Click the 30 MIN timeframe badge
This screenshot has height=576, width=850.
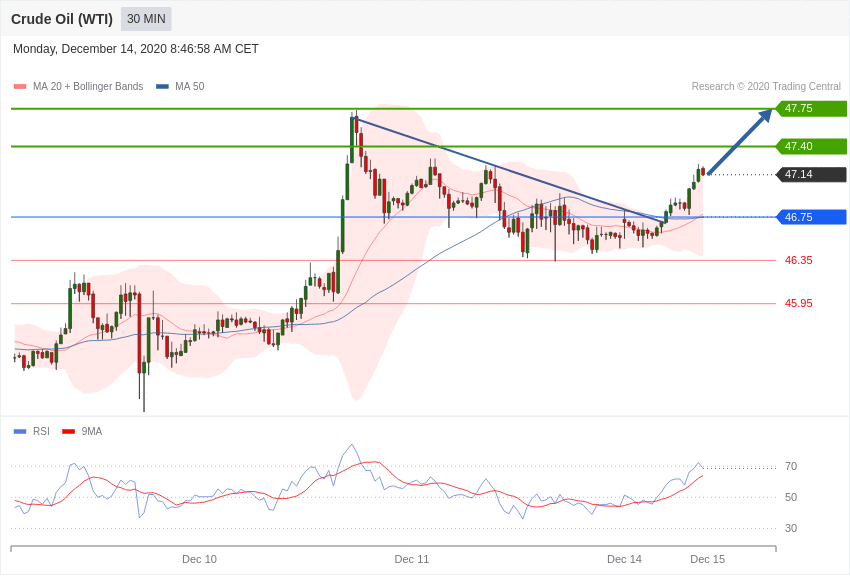click(x=146, y=19)
